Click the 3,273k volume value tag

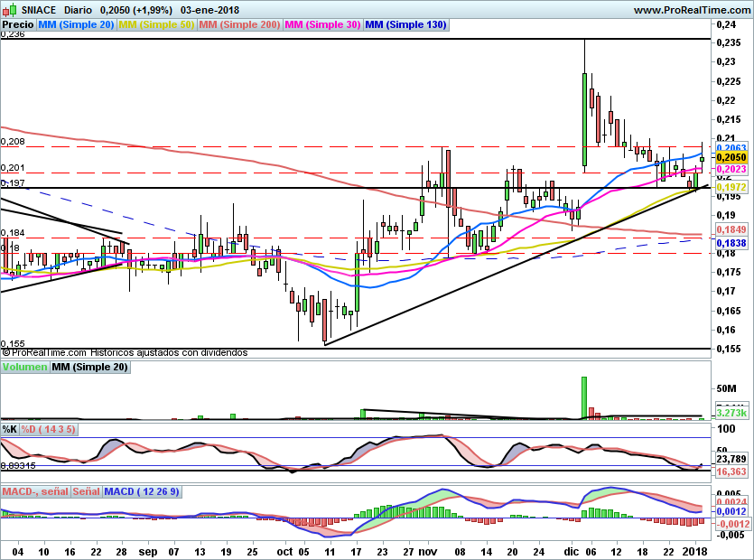coord(729,413)
